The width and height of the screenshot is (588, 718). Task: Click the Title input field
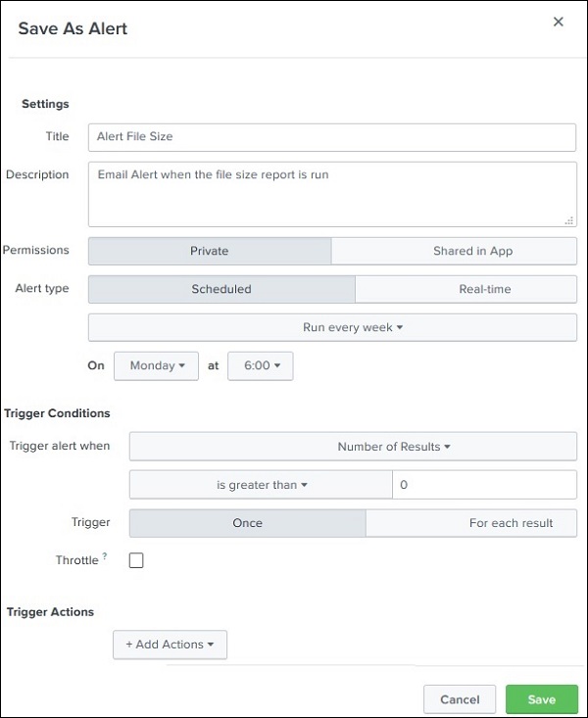pos(331,137)
